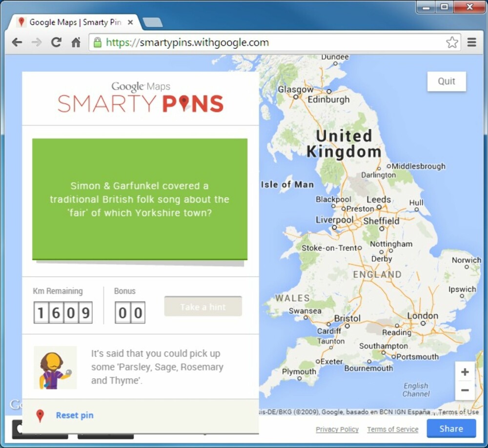Zoom out the map with minus button
Image resolution: width=488 pixels, height=448 pixels.
tap(465, 390)
